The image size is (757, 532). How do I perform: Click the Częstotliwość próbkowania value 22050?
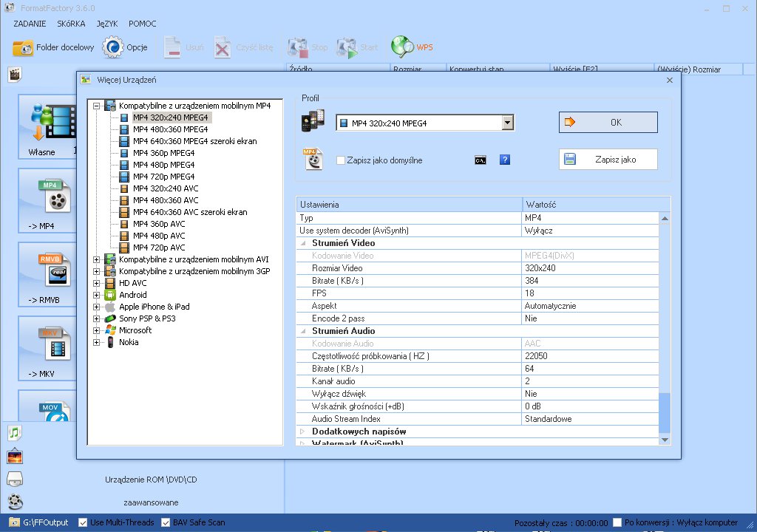[x=590, y=356]
